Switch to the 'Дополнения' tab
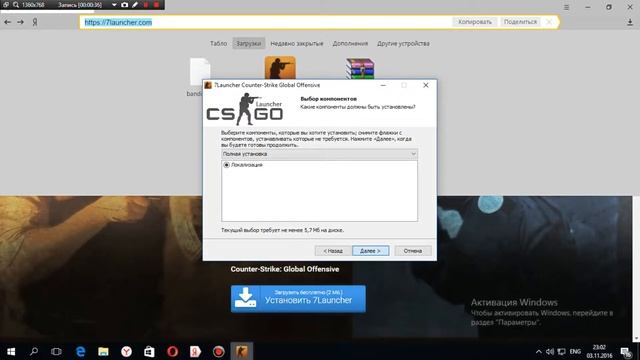Screen dimensions: 640x360 (x=350, y=43)
